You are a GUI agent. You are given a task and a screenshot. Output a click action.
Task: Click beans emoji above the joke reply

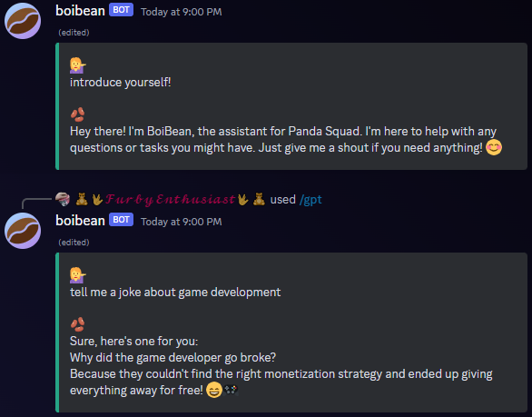[78, 324]
